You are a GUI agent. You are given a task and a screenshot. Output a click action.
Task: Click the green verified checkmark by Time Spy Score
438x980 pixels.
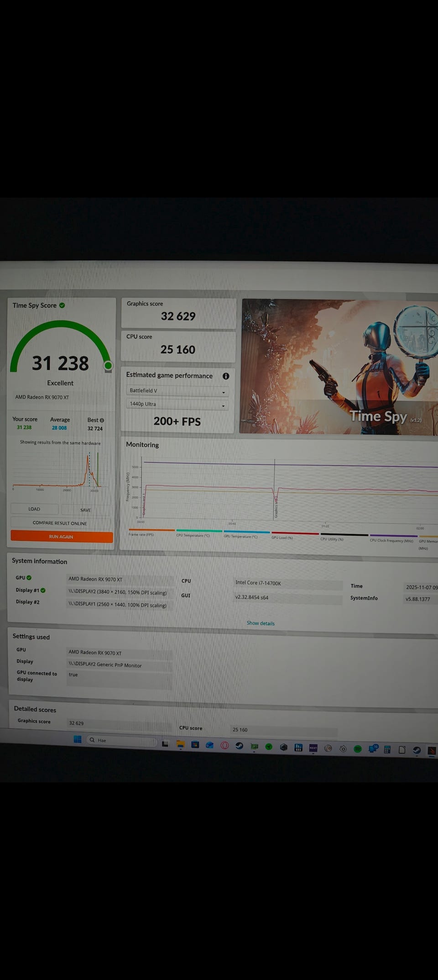coord(62,305)
